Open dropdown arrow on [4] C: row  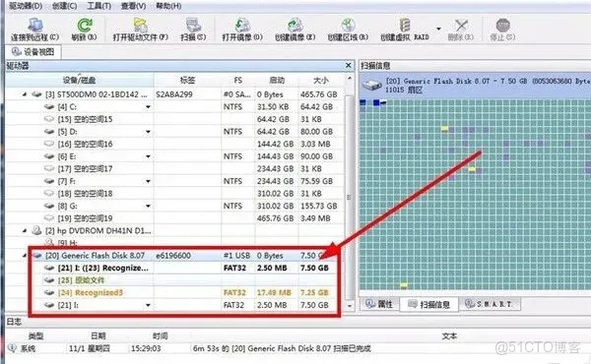[x=148, y=107]
